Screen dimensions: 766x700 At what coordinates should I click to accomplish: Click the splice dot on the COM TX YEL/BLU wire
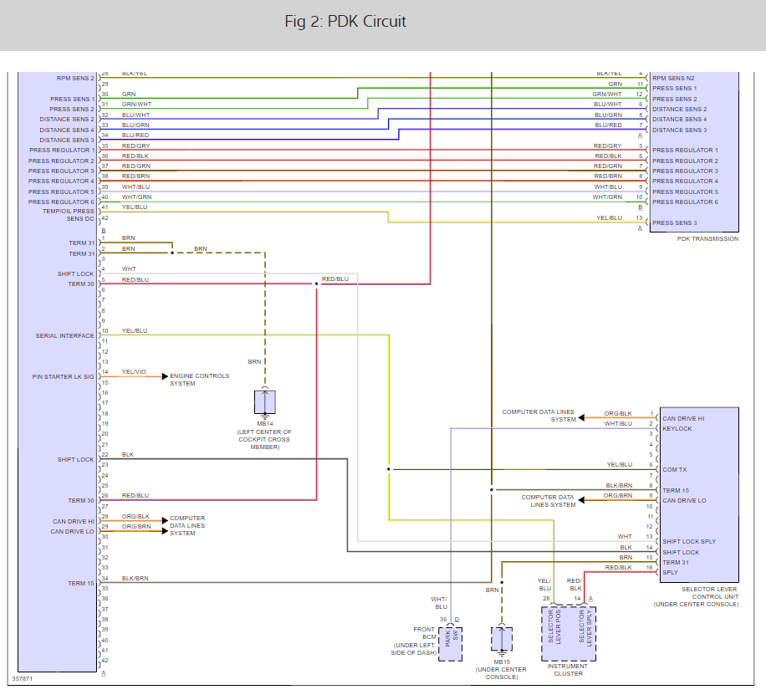(x=389, y=469)
